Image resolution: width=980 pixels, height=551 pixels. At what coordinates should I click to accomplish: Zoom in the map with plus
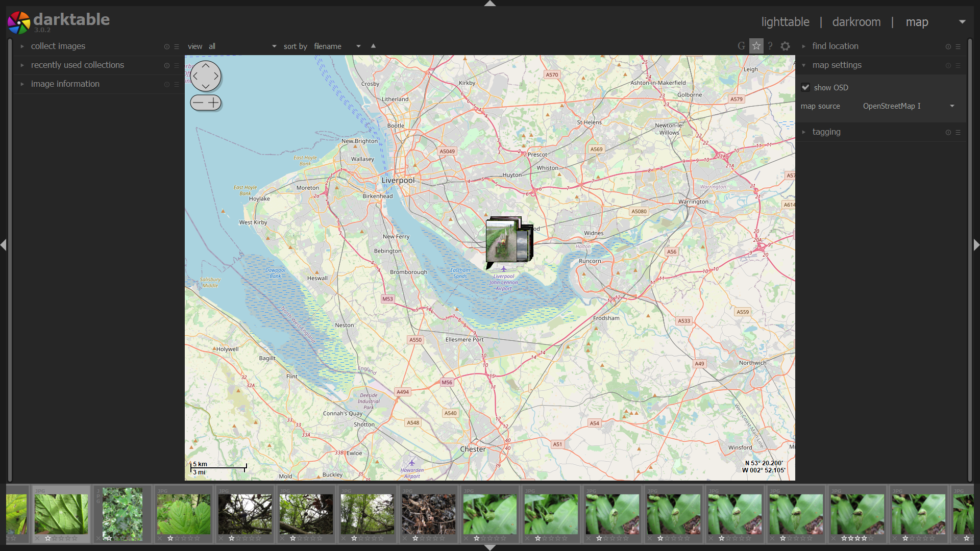[x=214, y=103]
